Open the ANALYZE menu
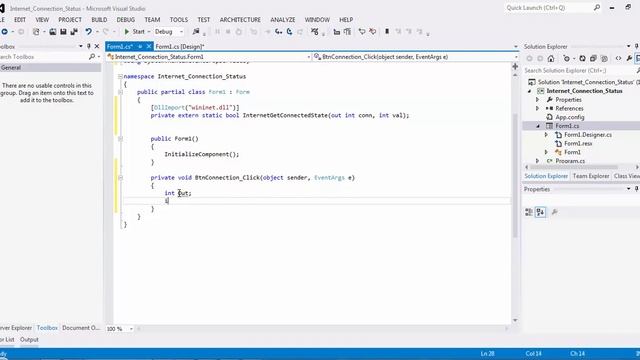 (283, 20)
